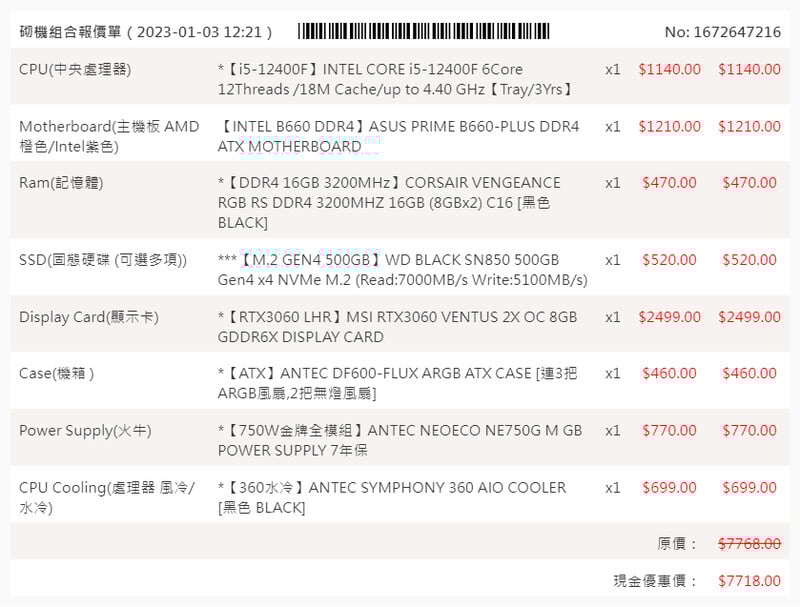Select the CORSAIR VENGEANCE RGB RAM description
The width and height of the screenshot is (800, 607).
(x=390, y=202)
